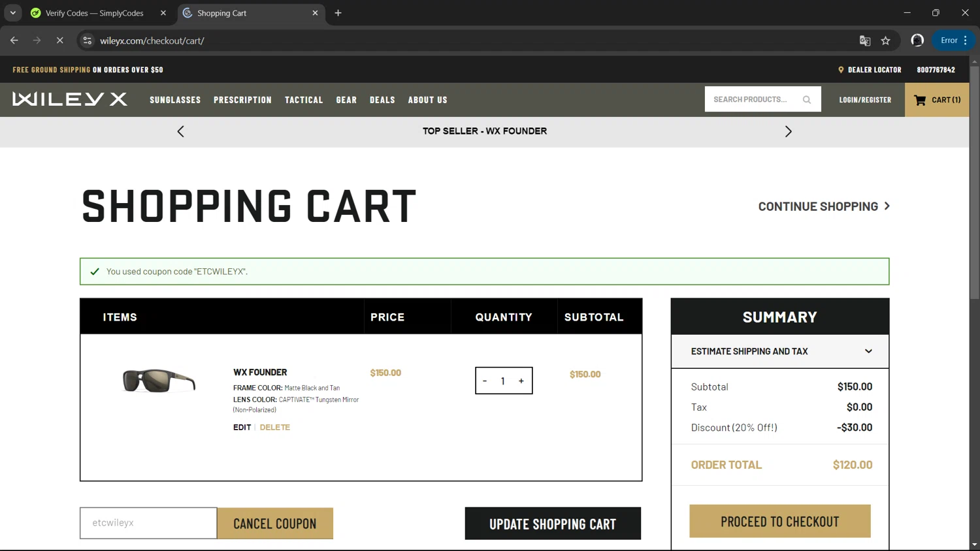Click Proceed to Checkout button
This screenshot has height=551, width=980.
tap(779, 522)
